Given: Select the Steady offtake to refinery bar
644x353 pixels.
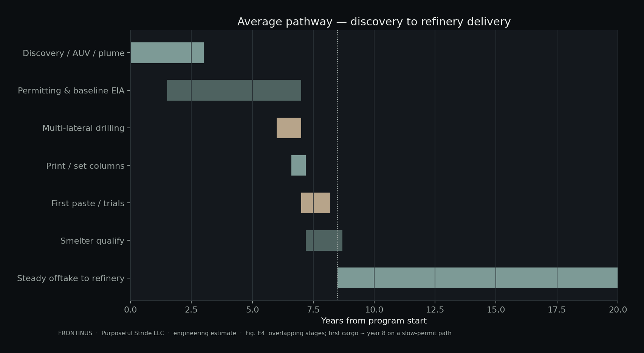Looking at the screenshot, I should point(477,278).
